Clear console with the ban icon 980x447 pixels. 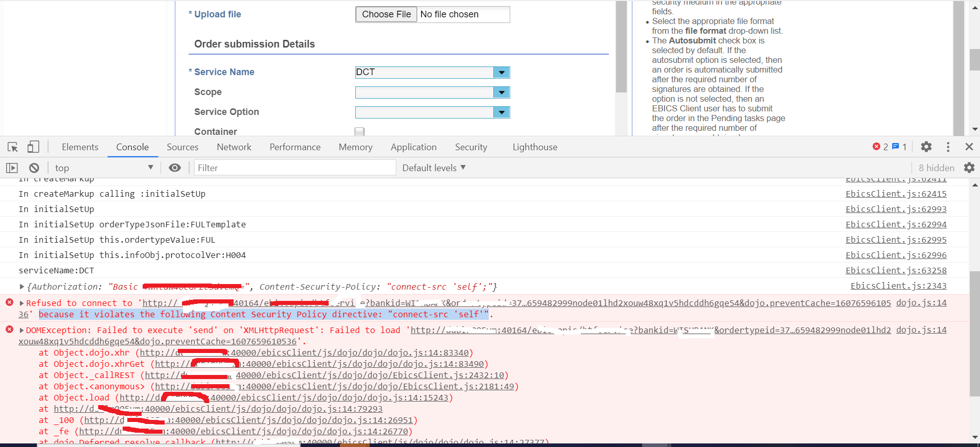pos(34,168)
